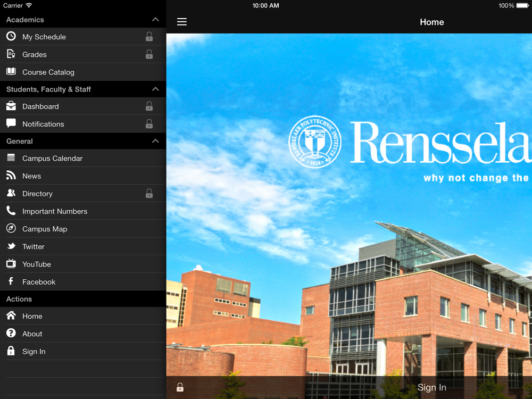Tap the hamburger menu icon
532x399 pixels.
click(x=182, y=22)
